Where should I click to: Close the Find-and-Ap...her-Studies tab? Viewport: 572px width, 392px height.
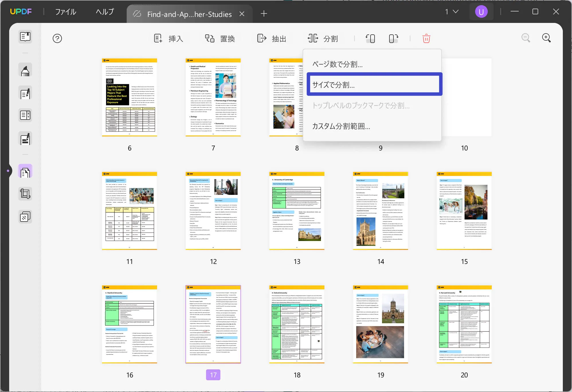(x=242, y=14)
